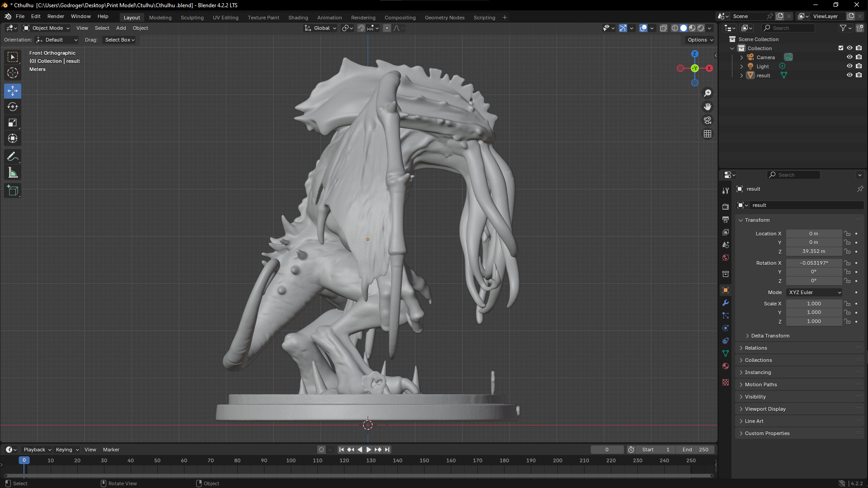
Task: Open the Modifiers wrench properties tab
Action: [x=726, y=303]
